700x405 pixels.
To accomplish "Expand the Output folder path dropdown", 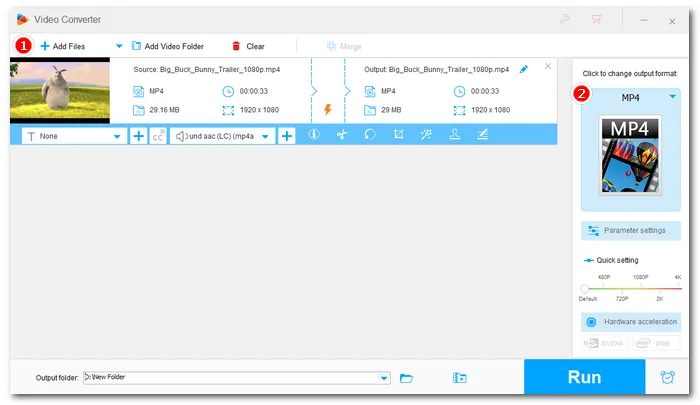I will [x=383, y=378].
